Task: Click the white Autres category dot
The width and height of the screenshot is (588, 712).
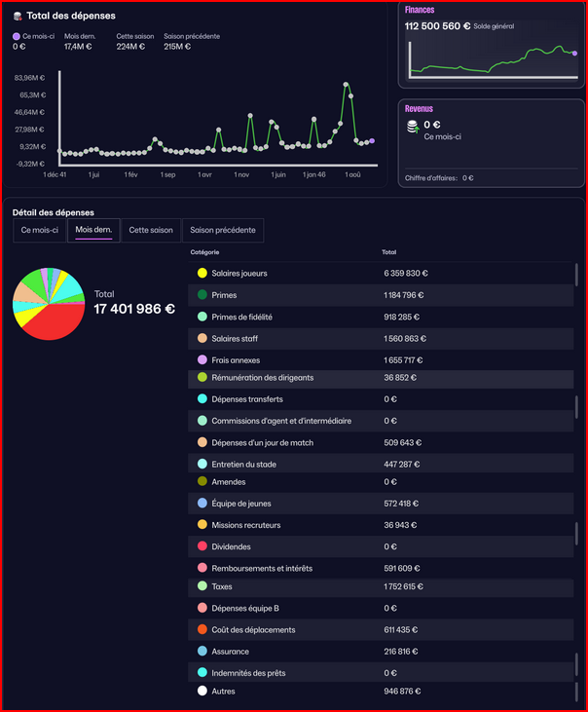Action: (x=202, y=691)
